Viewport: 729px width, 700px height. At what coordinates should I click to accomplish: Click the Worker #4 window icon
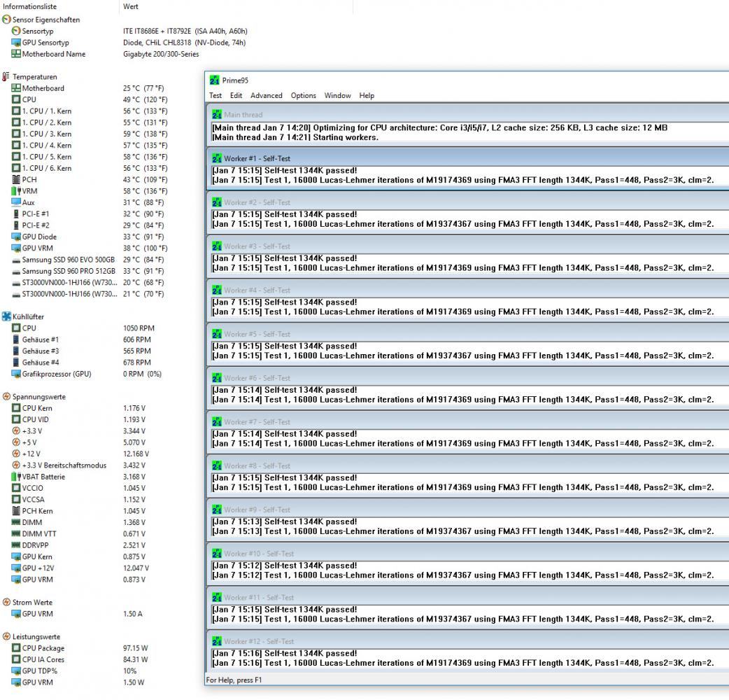(x=217, y=290)
